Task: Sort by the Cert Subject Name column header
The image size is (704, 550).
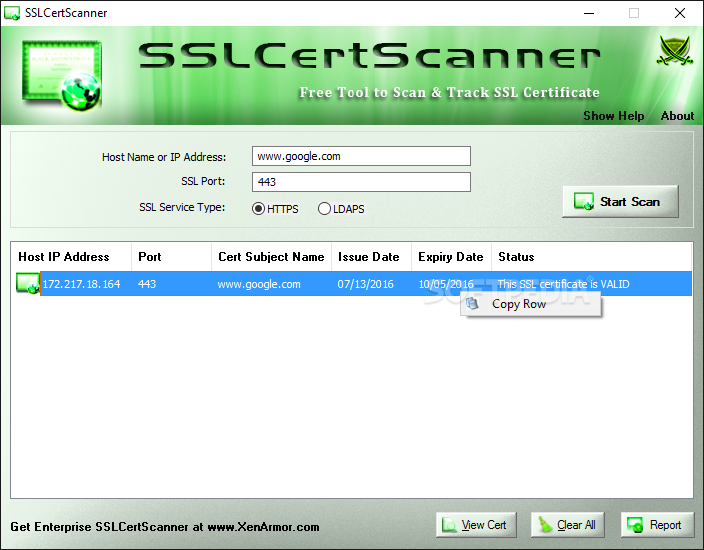Action: (271, 257)
